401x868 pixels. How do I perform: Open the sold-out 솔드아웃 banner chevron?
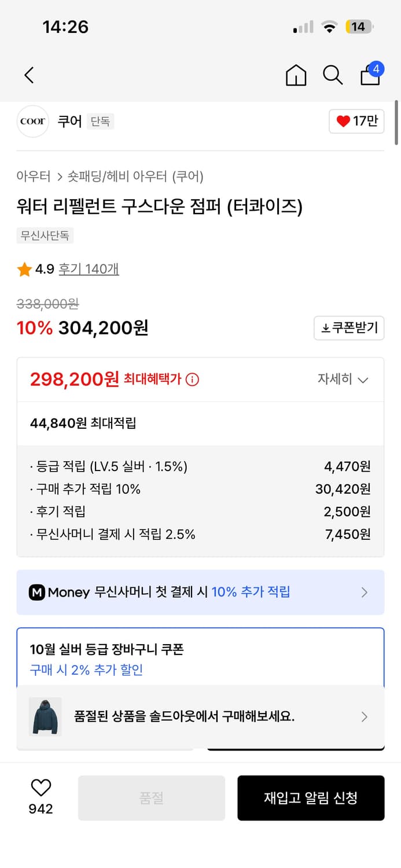point(364,716)
